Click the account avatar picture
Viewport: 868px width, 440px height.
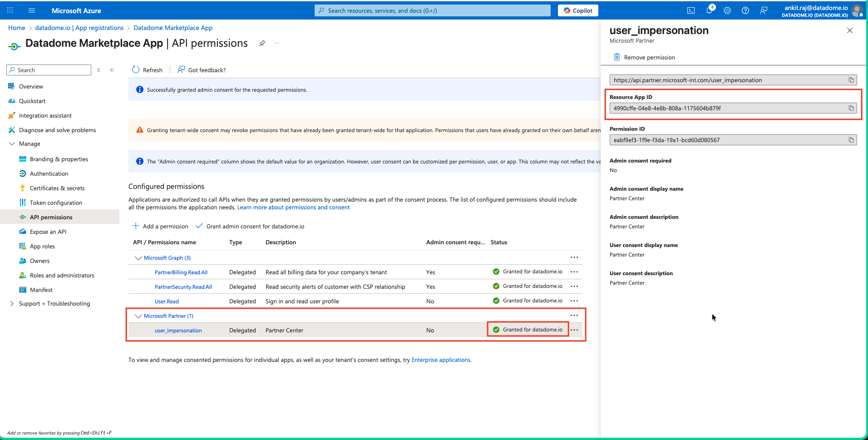pos(857,10)
